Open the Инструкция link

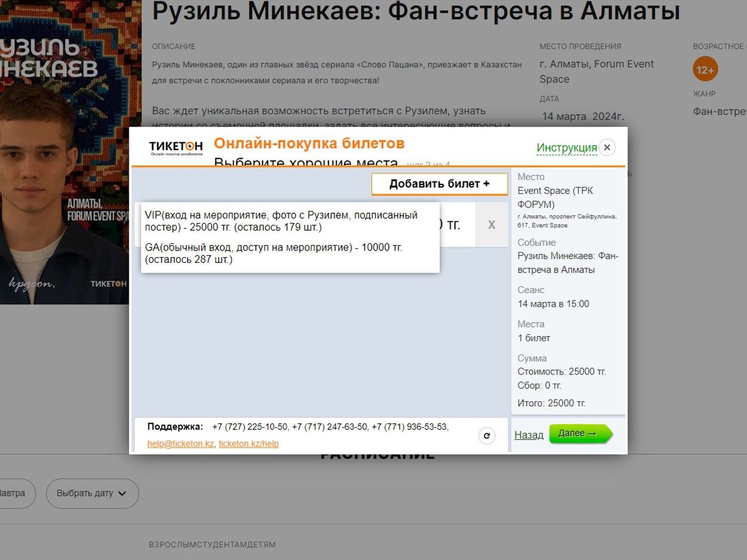coord(567,148)
